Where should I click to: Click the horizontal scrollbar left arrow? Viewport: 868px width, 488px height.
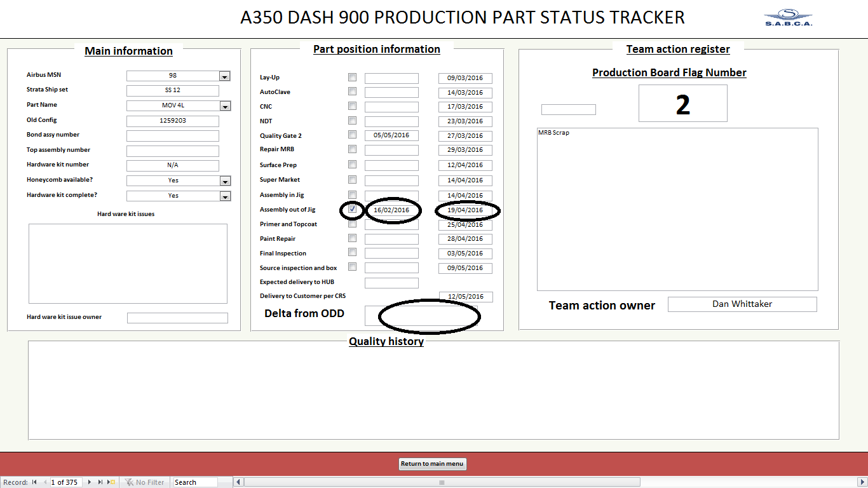(238, 482)
